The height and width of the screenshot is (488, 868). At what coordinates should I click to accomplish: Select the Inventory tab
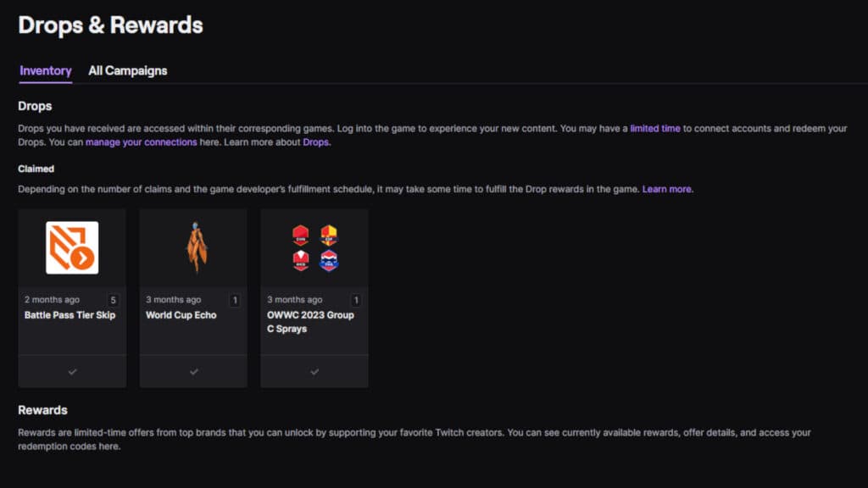pyautogui.click(x=45, y=70)
